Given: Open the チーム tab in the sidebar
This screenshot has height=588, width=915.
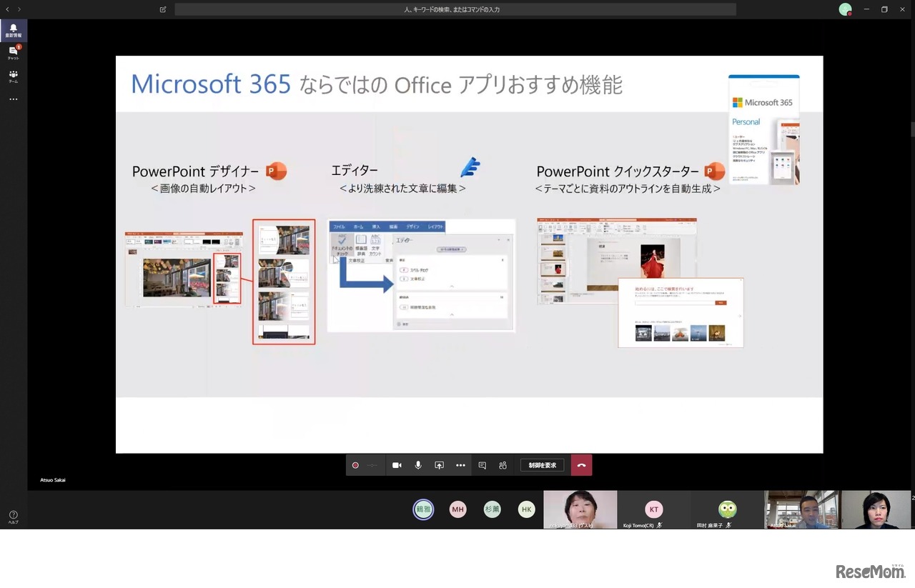Looking at the screenshot, I should click(13, 75).
